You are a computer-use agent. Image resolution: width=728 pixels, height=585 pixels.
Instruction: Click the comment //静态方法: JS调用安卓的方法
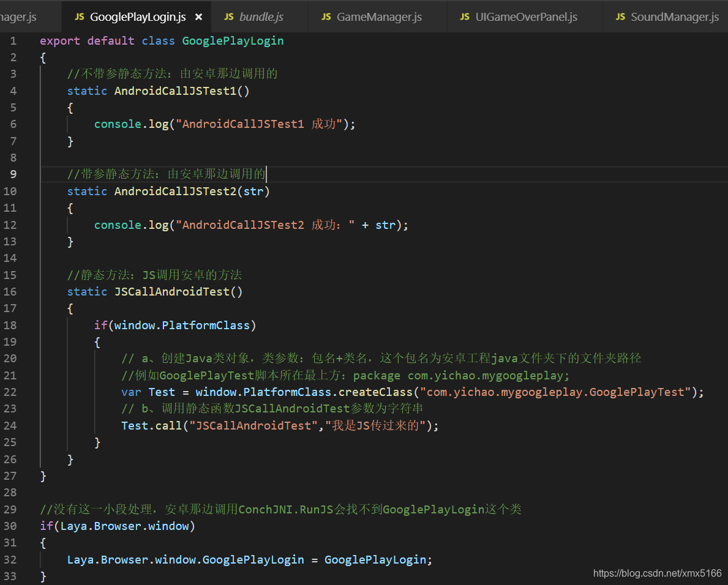(155, 275)
